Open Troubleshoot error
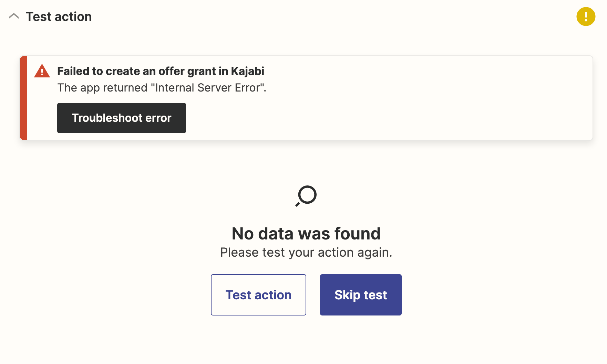Viewport: 607px width, 364px height. (x=122, y=118)
